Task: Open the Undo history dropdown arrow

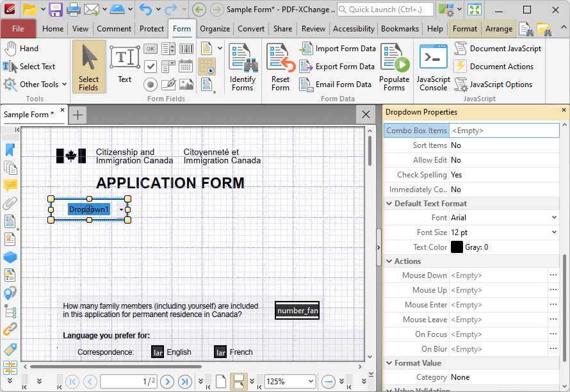Action: (x=158, y=10)
